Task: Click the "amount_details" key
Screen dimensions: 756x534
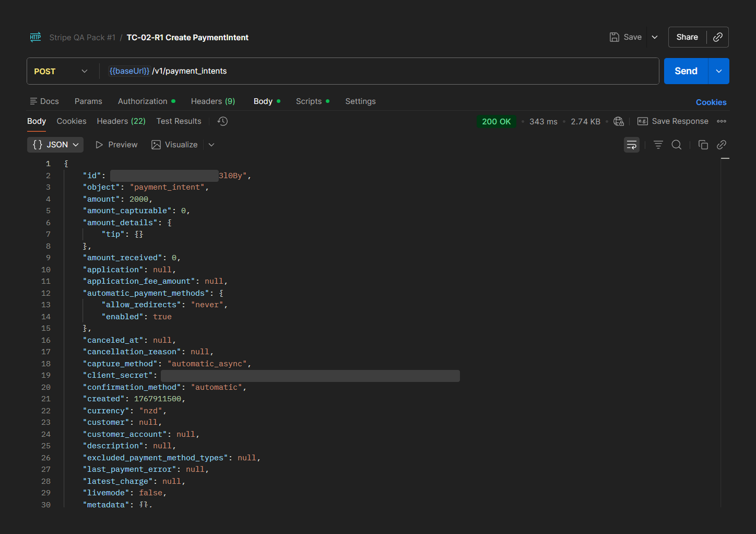Action: pyautogui.click(x=120, y=223)
